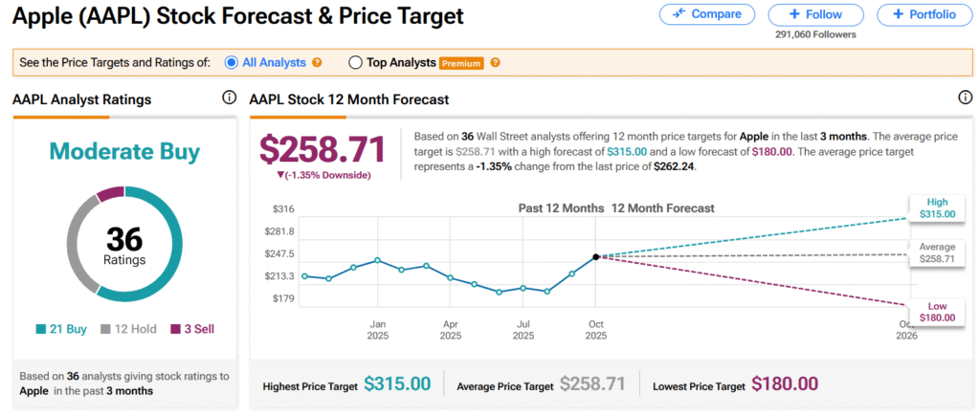Select the All Analysts radio option
Screen dimensions: 980x415
tap(231, 63)
